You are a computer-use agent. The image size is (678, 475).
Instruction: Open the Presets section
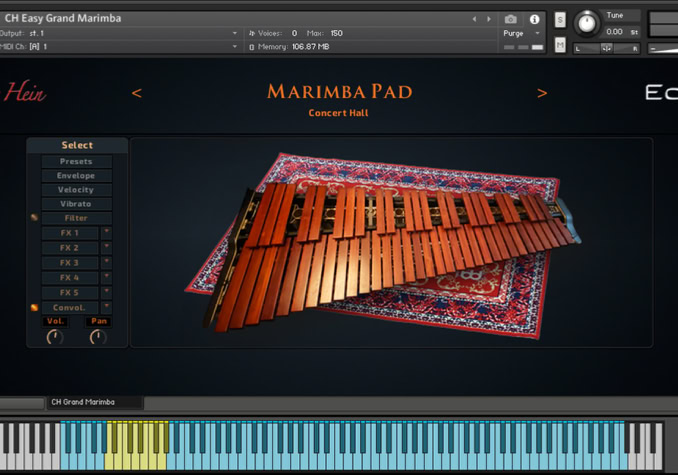(x=76, y=161)
